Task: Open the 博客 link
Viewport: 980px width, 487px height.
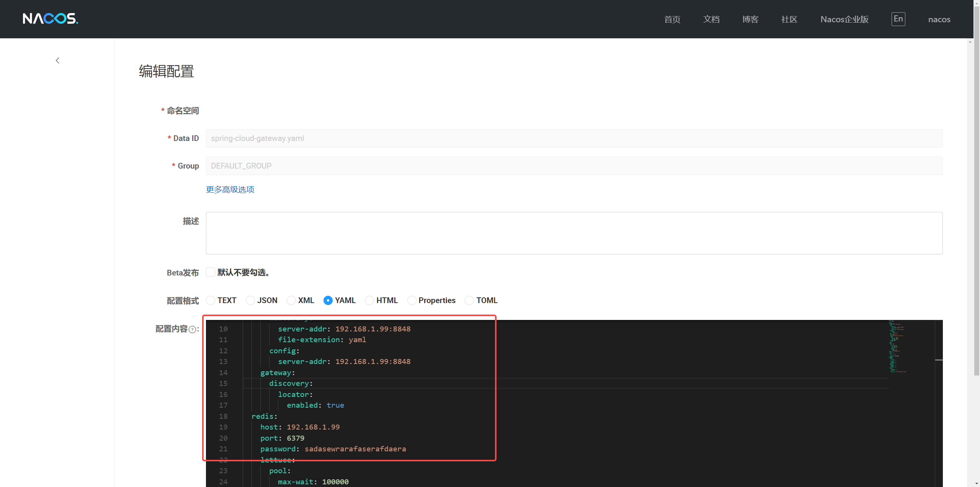Action: click(x=750, y=19)
